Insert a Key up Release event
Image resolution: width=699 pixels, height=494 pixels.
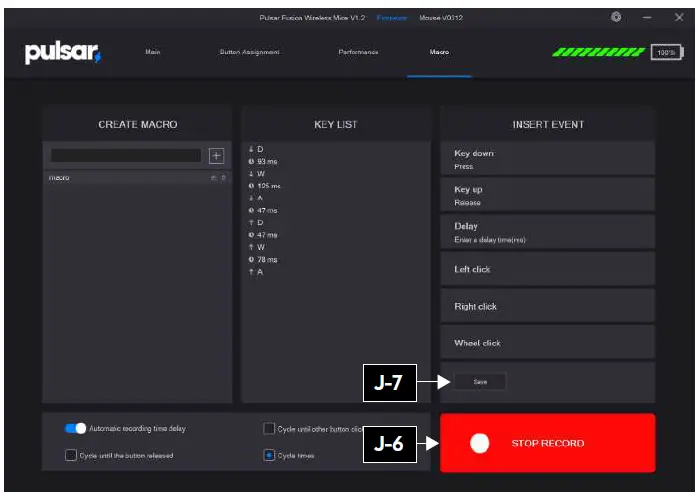(547, 195)
